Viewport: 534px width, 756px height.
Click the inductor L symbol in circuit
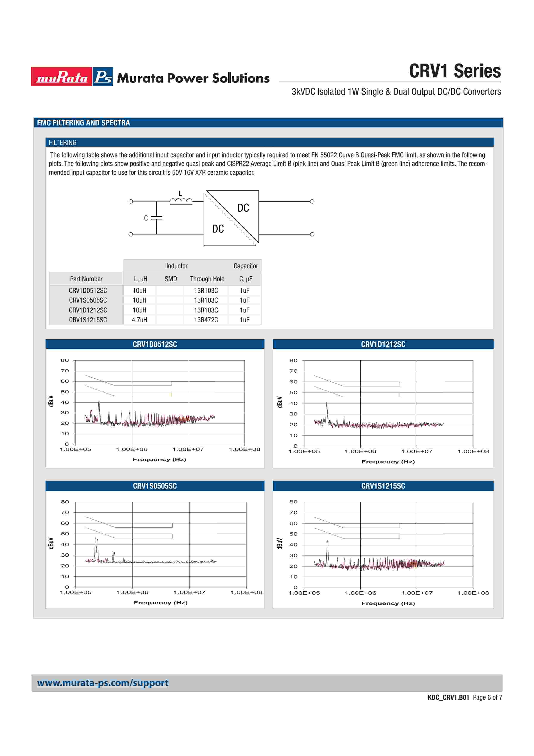[181, 200]
